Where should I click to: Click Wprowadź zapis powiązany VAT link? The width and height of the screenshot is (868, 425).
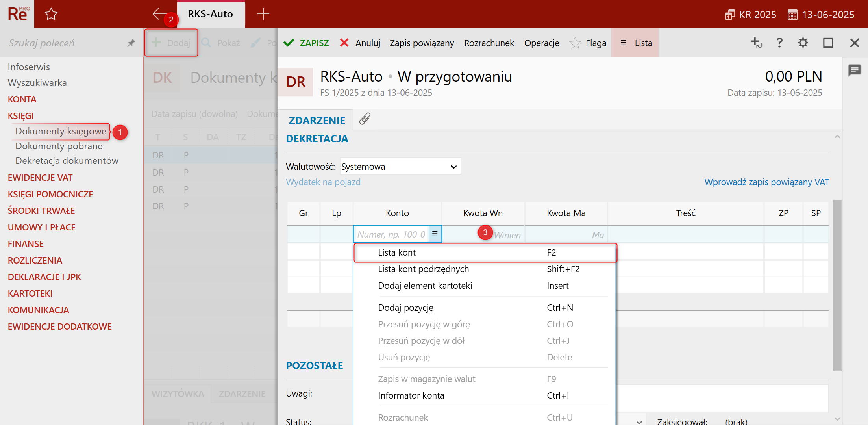point(766,182)
